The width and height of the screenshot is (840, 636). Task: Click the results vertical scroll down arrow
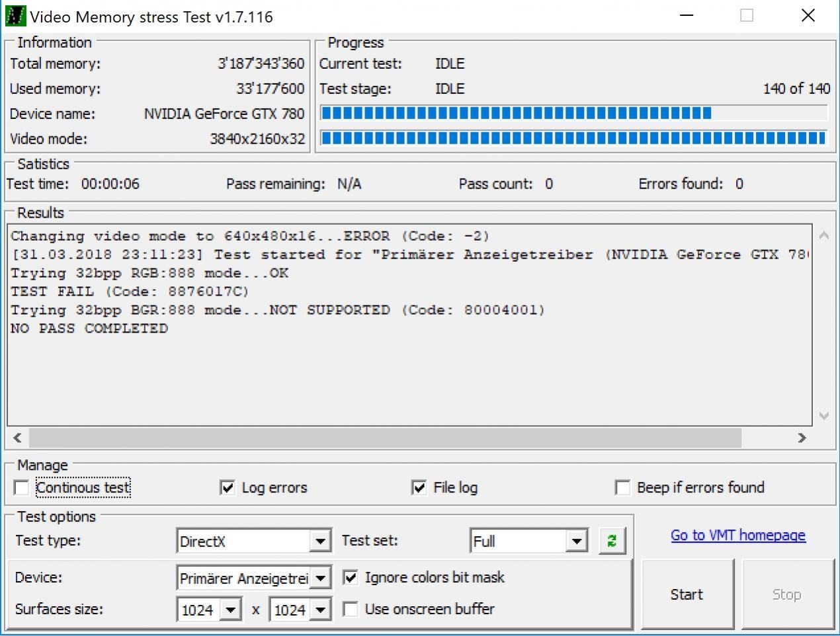[824, 416]
